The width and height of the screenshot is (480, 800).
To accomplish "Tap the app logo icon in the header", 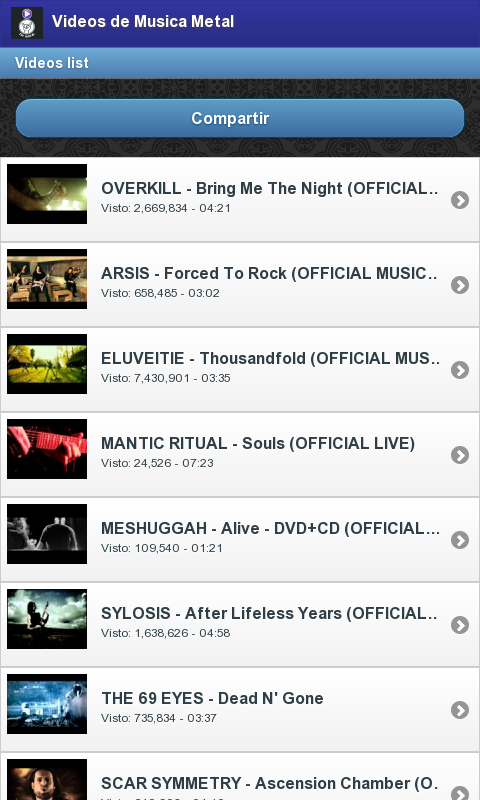I will click(x=27, y=23).
